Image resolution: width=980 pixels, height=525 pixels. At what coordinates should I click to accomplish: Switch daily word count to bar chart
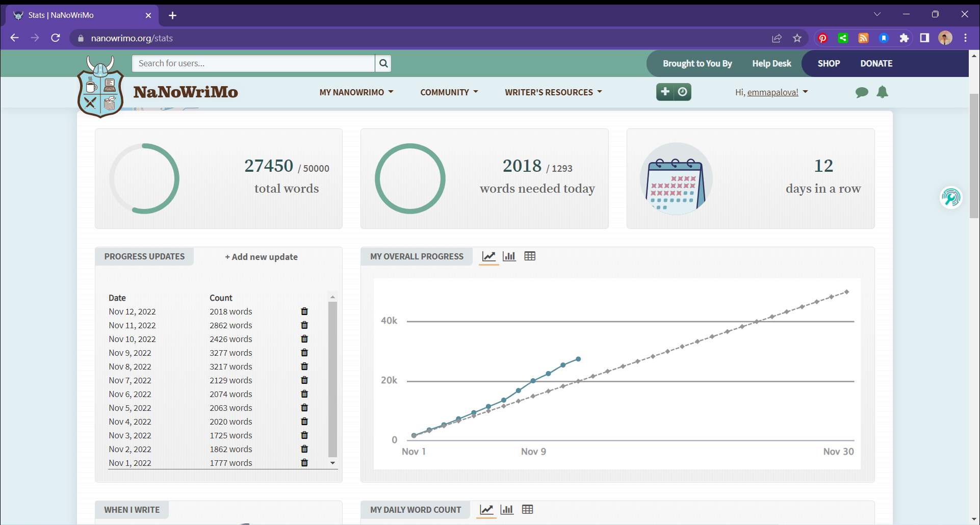507,510
